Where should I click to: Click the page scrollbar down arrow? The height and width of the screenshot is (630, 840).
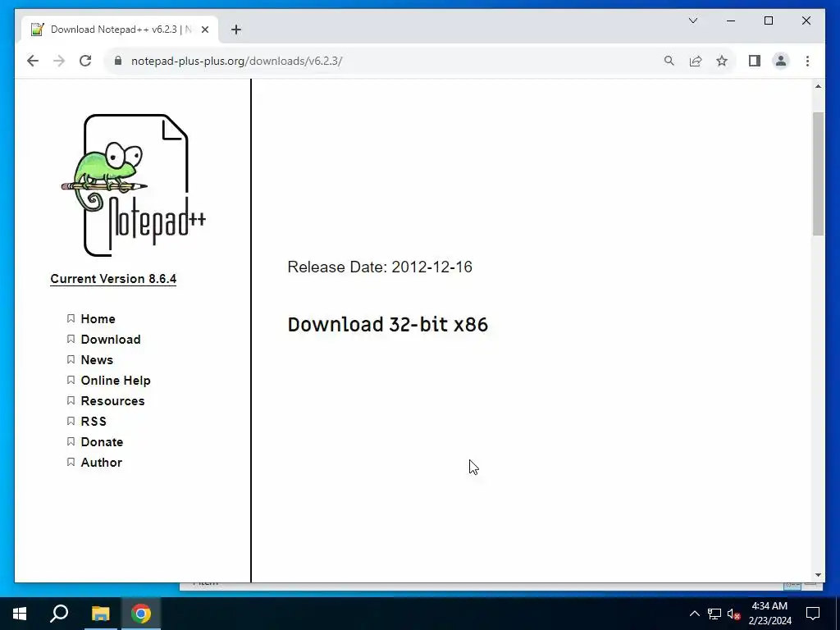coord(818,575)
